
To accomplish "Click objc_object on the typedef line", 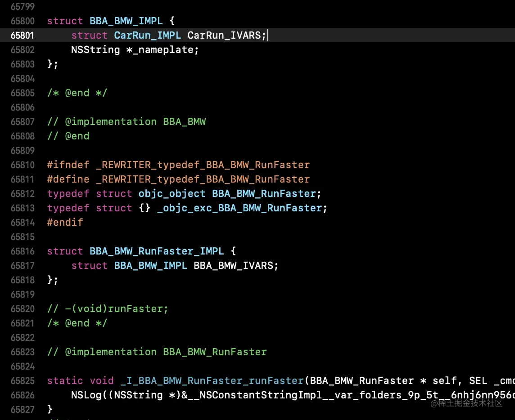I will tap(172, 194).
